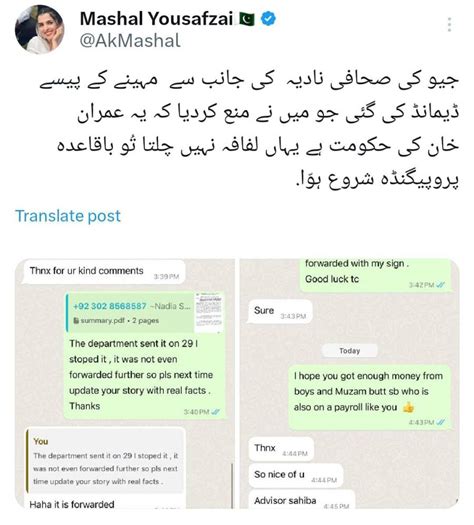The width and height of the screenshot is (474, 525).
Task: Click read ticks on 3:42 PM message
Action: pyautogui.click(x=441, y=285)
